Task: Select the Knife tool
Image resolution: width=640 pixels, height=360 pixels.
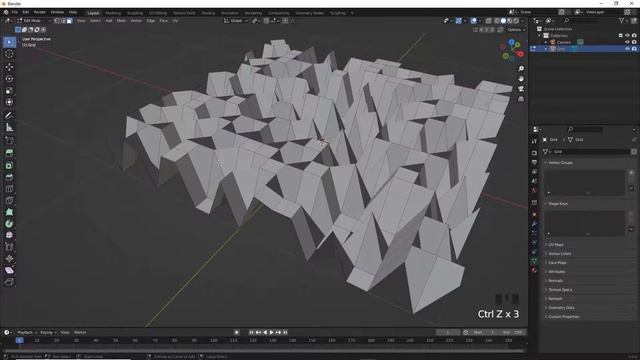Action: pyautogui.click(x=9, y=200)
